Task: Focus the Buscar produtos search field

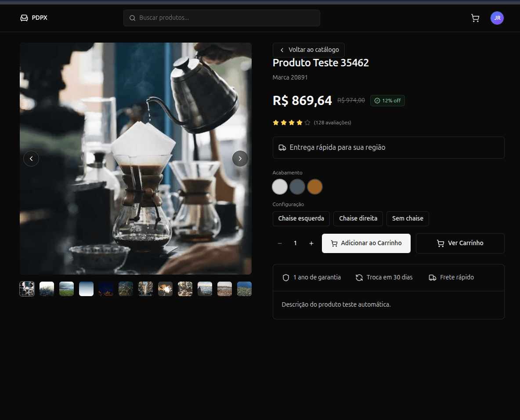Action: click(x=222, y=18)
